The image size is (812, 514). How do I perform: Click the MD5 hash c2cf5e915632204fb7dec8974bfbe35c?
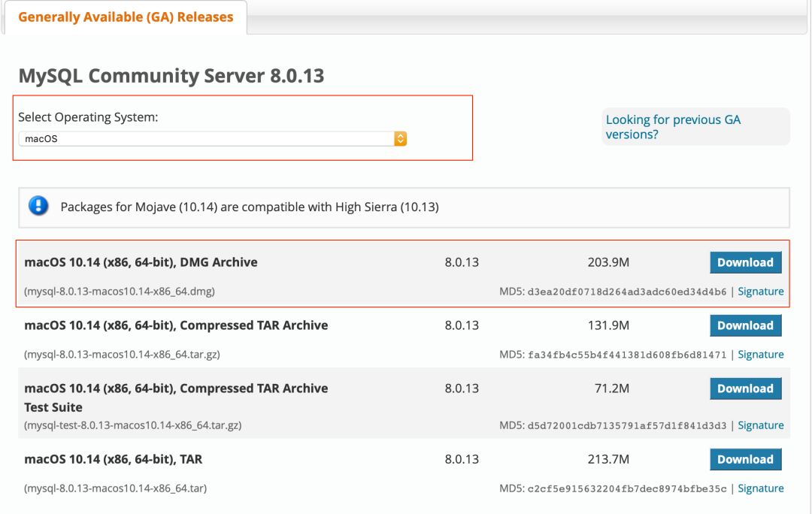626,489
